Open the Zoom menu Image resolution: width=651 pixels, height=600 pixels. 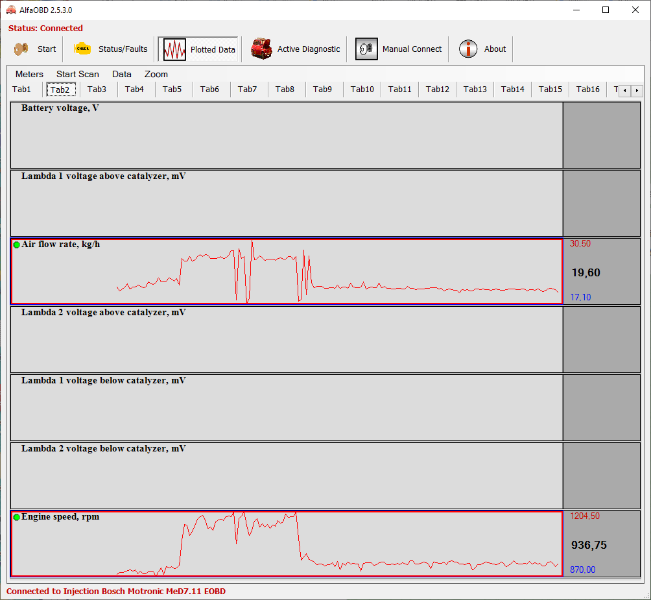click(x=156, y=74)
